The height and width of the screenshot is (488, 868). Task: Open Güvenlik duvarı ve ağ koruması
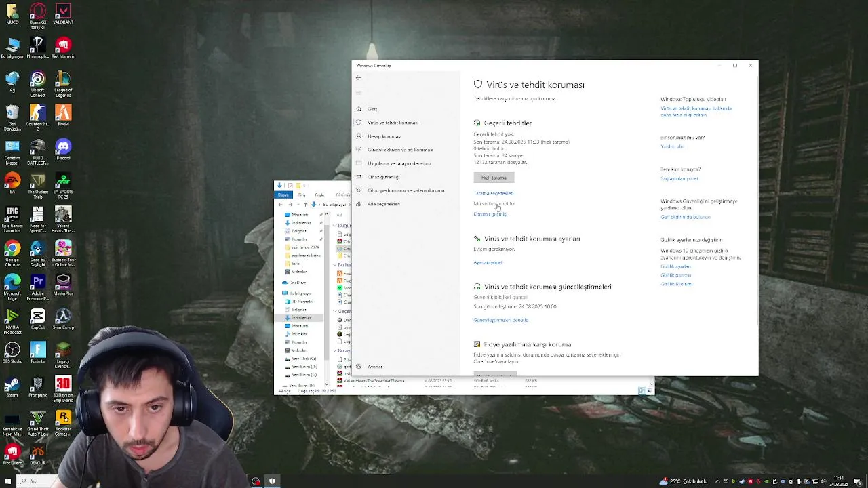tap(400, 150)
